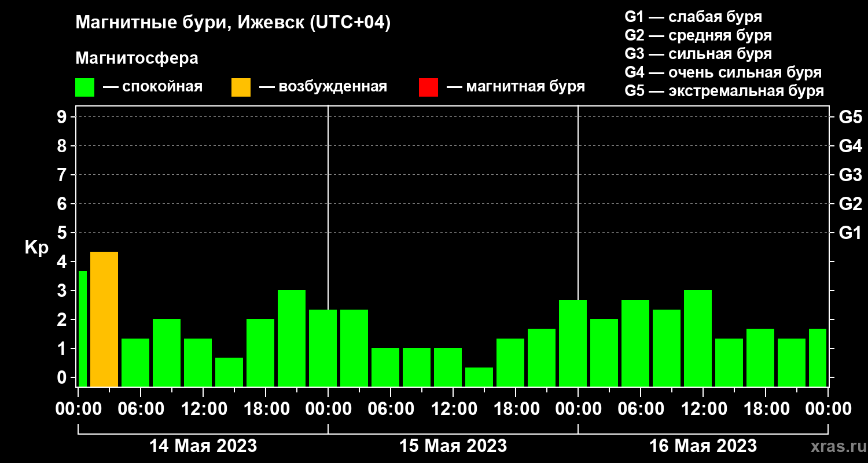This screenshot has height=463, width=868.
Task: Select the orange Kp 4 bar on 14 May
Action: 104,319
